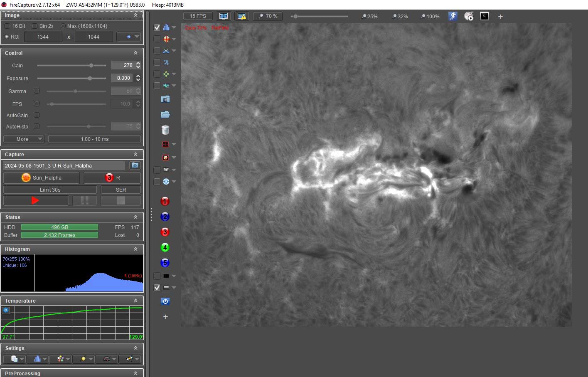Click the Limit 30s button

click(x=50, y=190)
